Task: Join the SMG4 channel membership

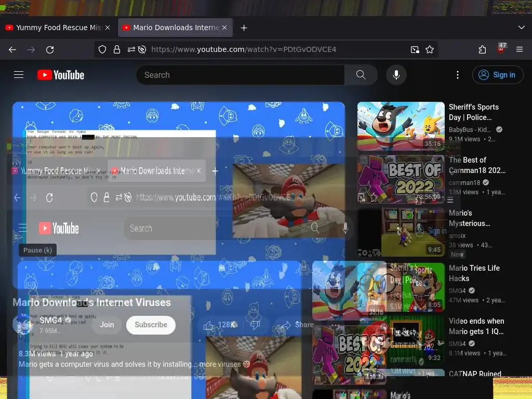Action: tap(107, 325)
